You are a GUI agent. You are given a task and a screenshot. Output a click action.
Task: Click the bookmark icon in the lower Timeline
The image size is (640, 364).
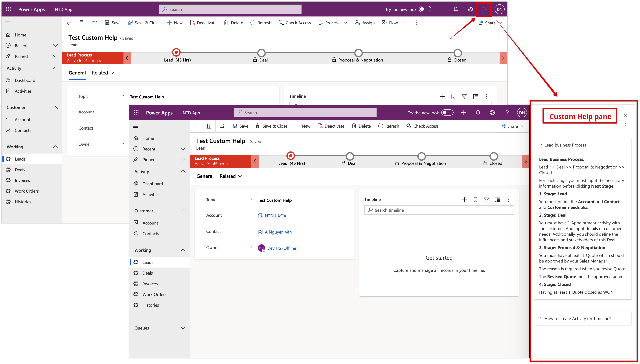pos(475,199)
